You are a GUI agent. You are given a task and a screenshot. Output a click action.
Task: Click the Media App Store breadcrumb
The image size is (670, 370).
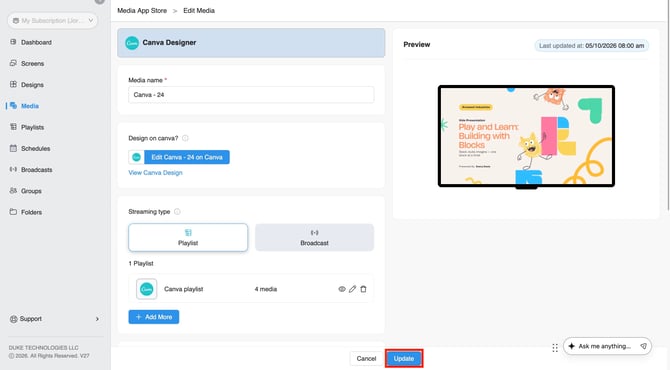(142, 11)
